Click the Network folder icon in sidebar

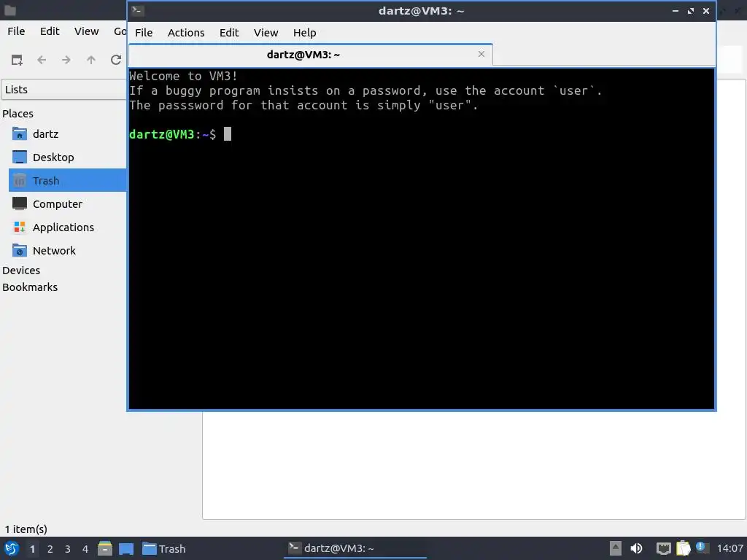(20, 251)
